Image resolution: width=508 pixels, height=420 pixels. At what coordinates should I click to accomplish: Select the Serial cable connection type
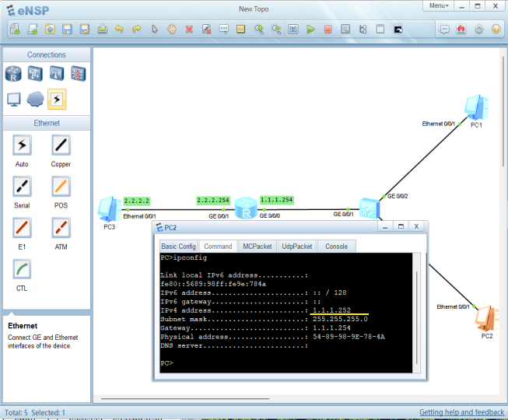click(x=22, y=187)
